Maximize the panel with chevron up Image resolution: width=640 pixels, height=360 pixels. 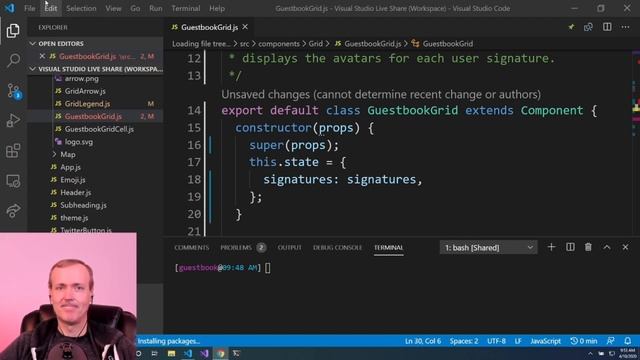pos(607,247)
